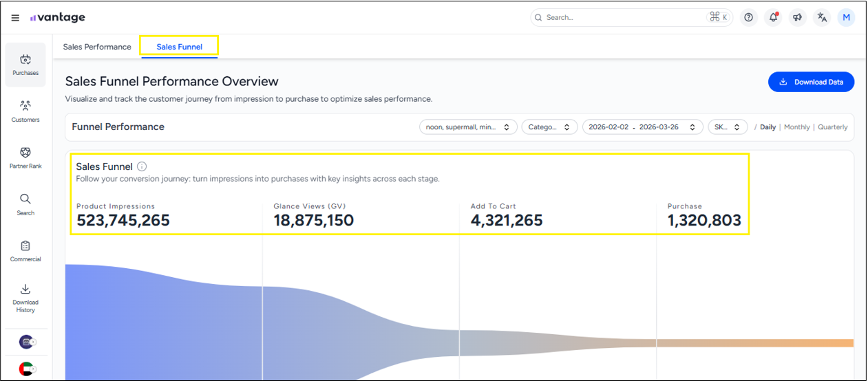Click the Sales Funnel info icon
The width and height of the screenshot is (868, 383).
(x=142, y=166)
